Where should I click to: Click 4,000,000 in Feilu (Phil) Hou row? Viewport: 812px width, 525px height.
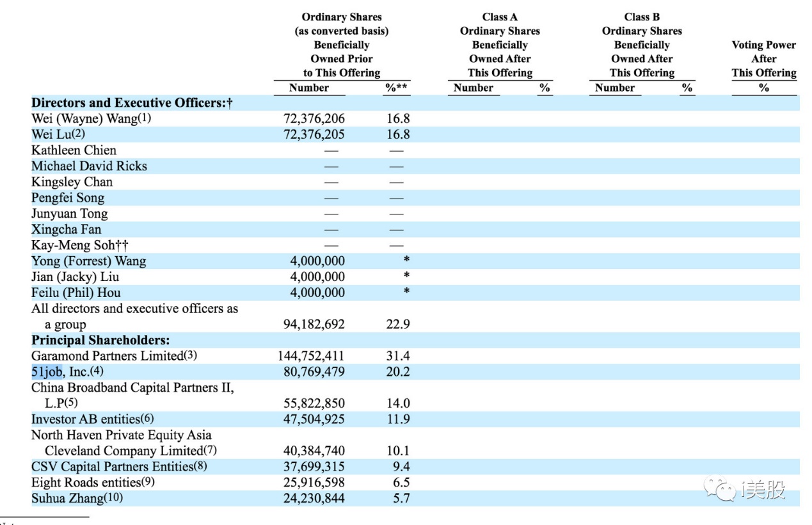[317, 293]
